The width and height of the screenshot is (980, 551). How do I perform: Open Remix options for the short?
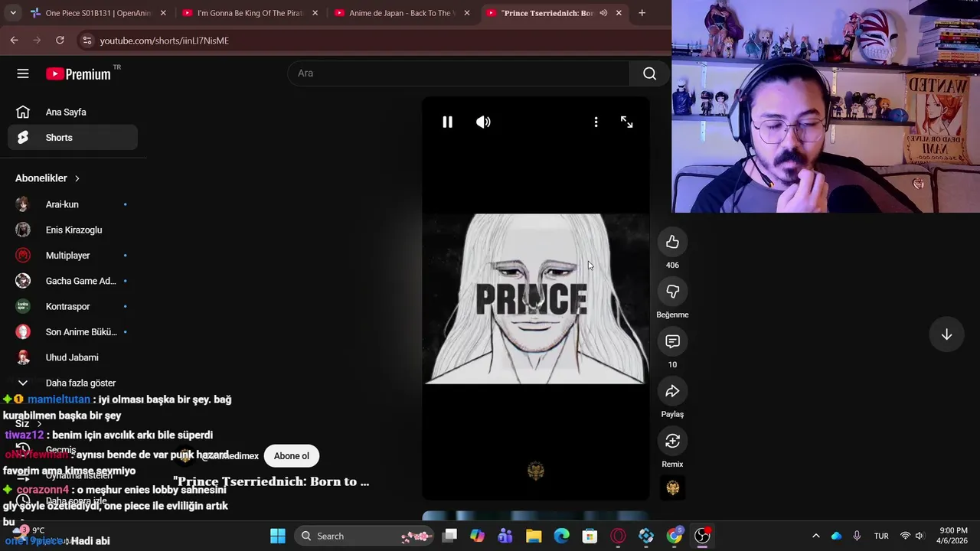[x=672, y=441]
